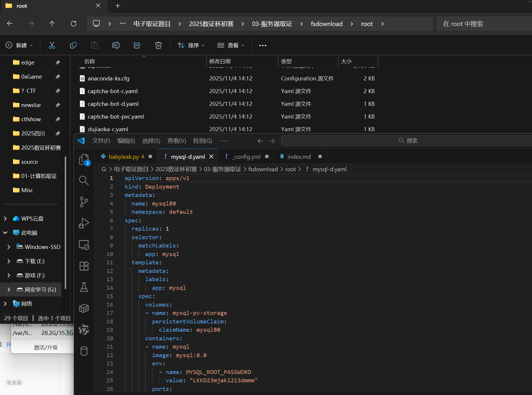Click the cut scissors icon
This screenshot has width=532, height=395.
(52, 45)
